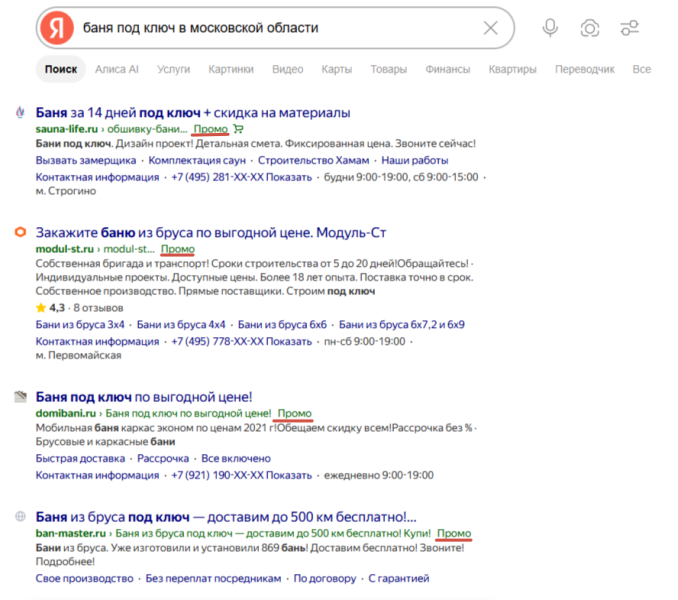The image size is (678, 600).
Task: Open 'Вызвать замерщика' sitelink
Action: (x=86, y=160)
